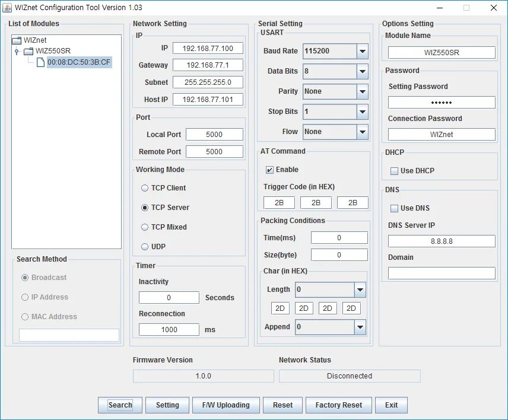Click the Inactivity seconds field
The width and height of the screenshot is (508, 420).
tap(169, 298)
